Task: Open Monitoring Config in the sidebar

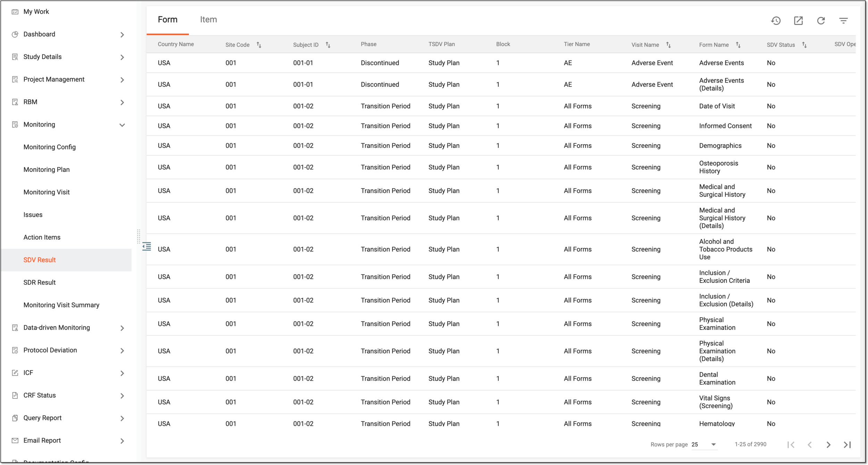Action: 50,147
